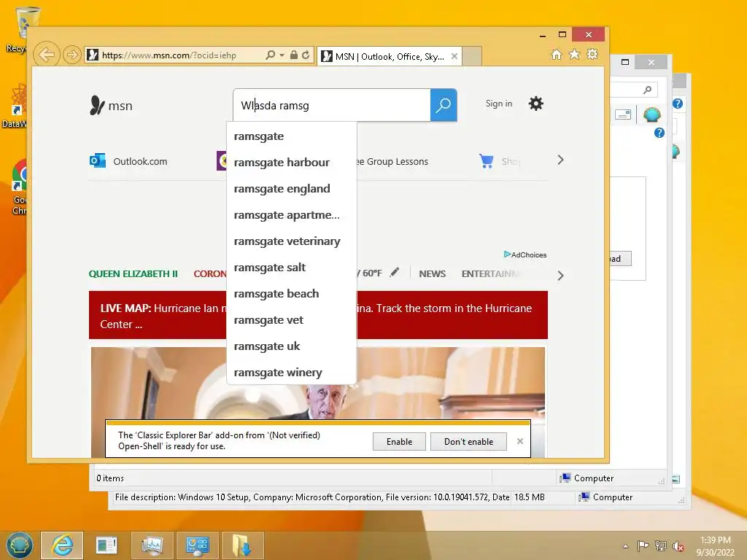
Task: Click the document viewer taskbar icon
Action: coord(107,545)
